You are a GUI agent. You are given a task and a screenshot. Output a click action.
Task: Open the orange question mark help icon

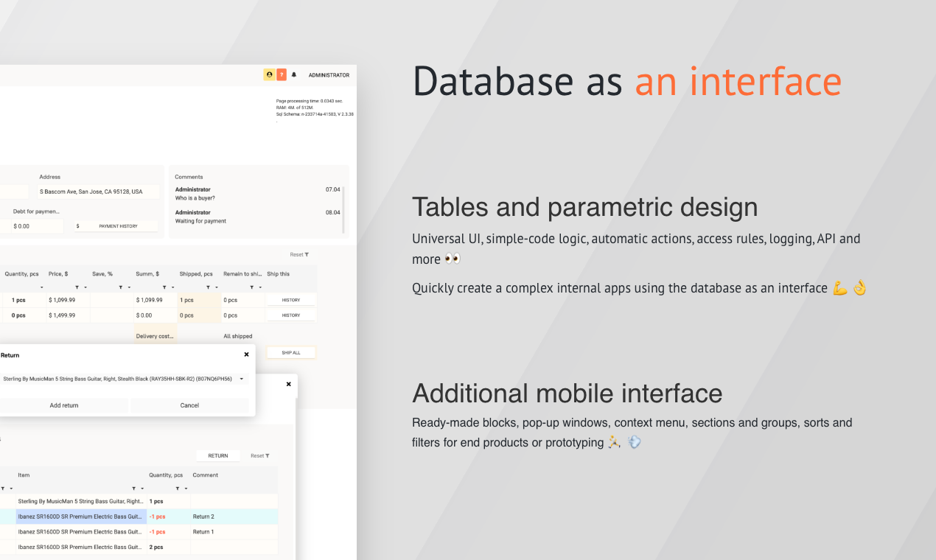click(x=282, y=74)
